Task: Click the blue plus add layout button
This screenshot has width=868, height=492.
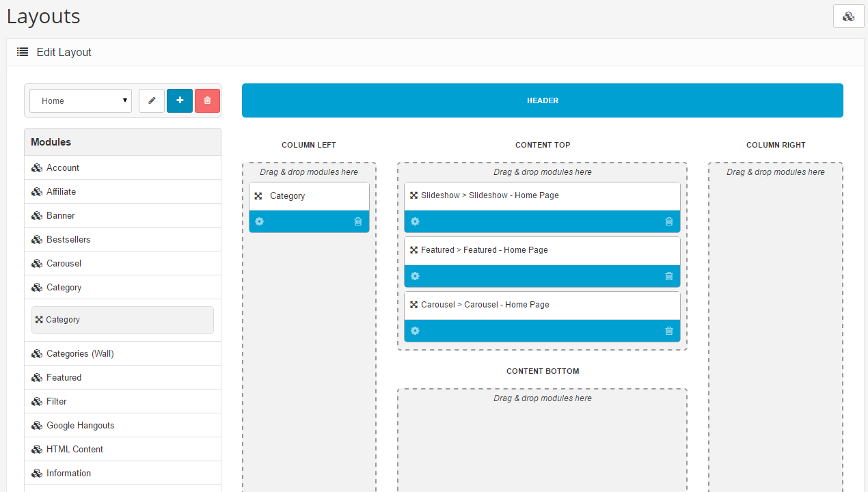Action: (x=179, y=100)
